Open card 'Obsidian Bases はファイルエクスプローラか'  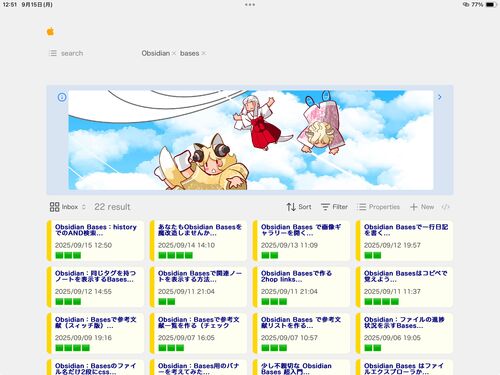[405, 367]
